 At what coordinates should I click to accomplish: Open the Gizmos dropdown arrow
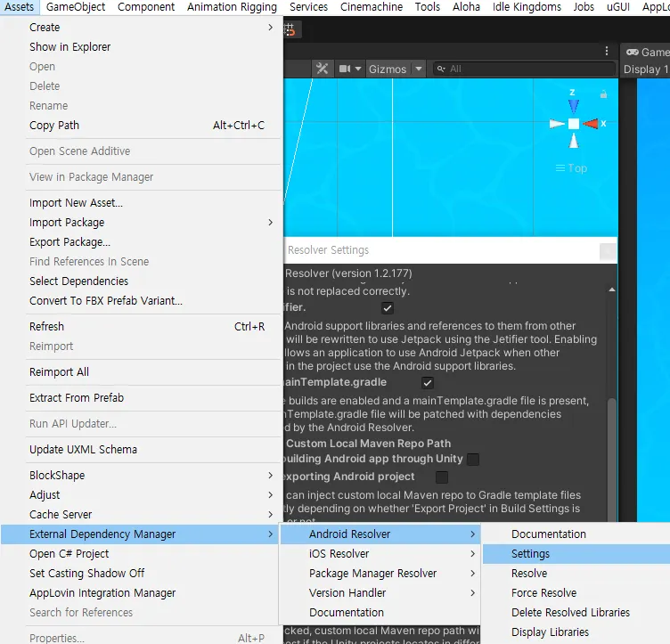pos(419,69)
